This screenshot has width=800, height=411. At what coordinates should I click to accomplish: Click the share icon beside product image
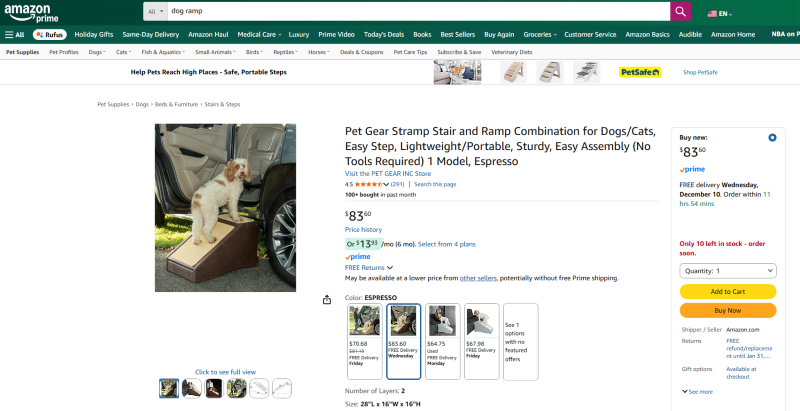click(x=327, y=299)
